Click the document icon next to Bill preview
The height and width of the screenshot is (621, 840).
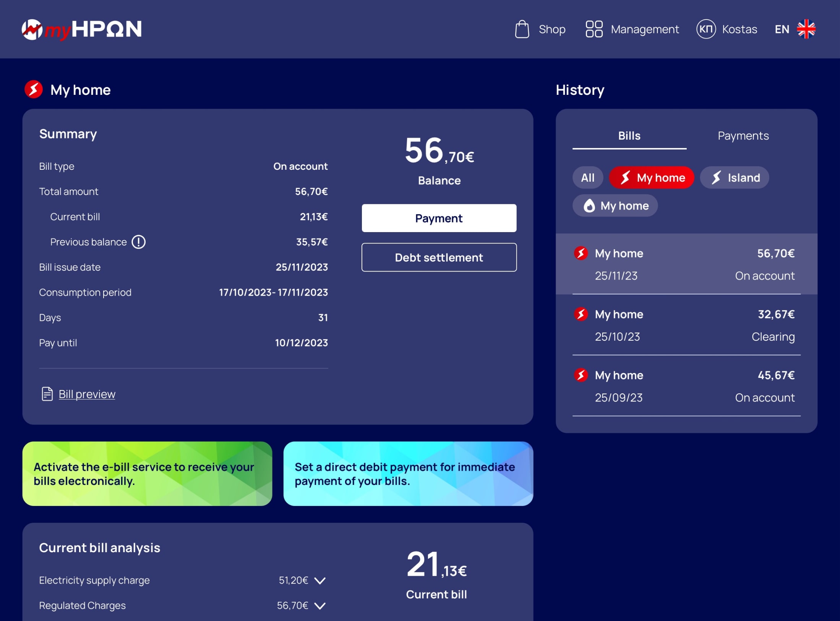click(x=46, y=393)
